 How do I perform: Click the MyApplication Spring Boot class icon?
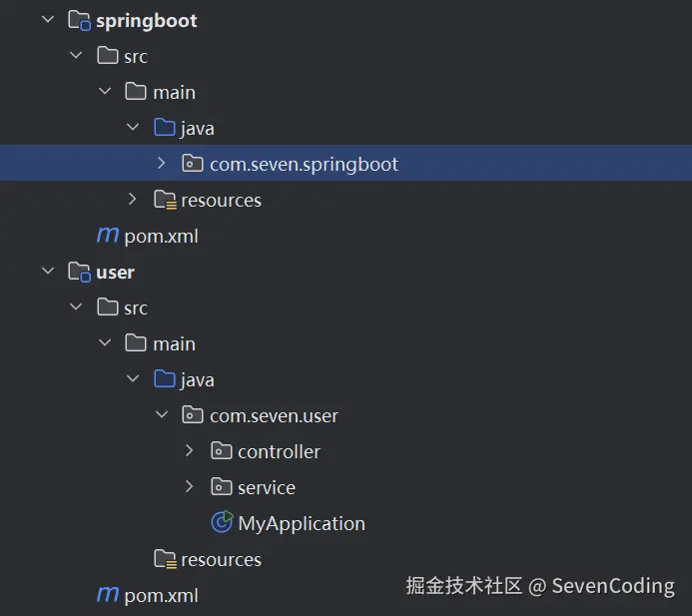[222, 523]
